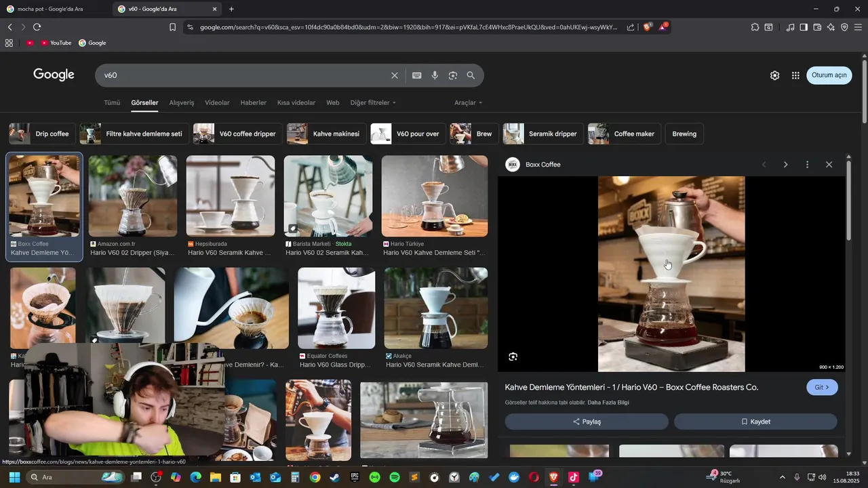Image resolution: width=868 pixels, height=488 pixels.
Task: Open Google quick settings gear
Action: [x=774, y=75]
